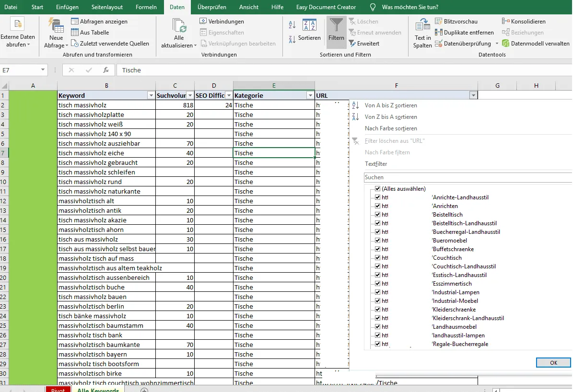
Task: Expand the Name Box dropdown
Action: (43, 70)
